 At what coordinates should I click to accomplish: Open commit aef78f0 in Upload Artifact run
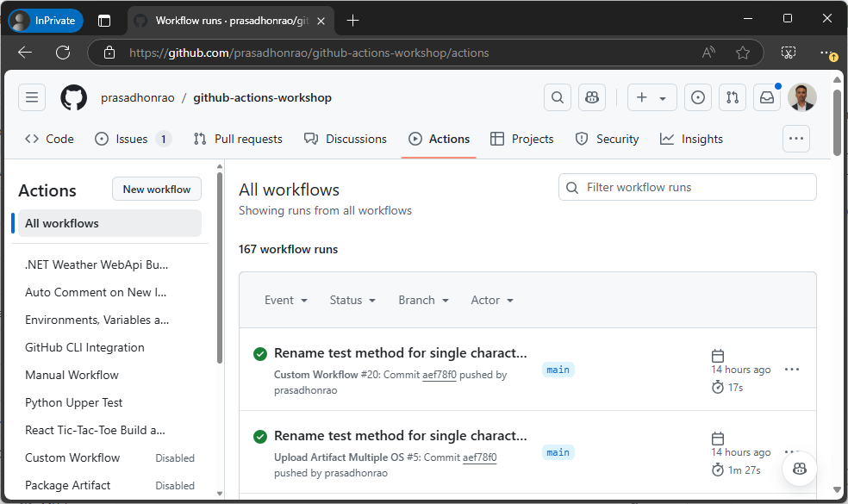click(x=479, y=457)
